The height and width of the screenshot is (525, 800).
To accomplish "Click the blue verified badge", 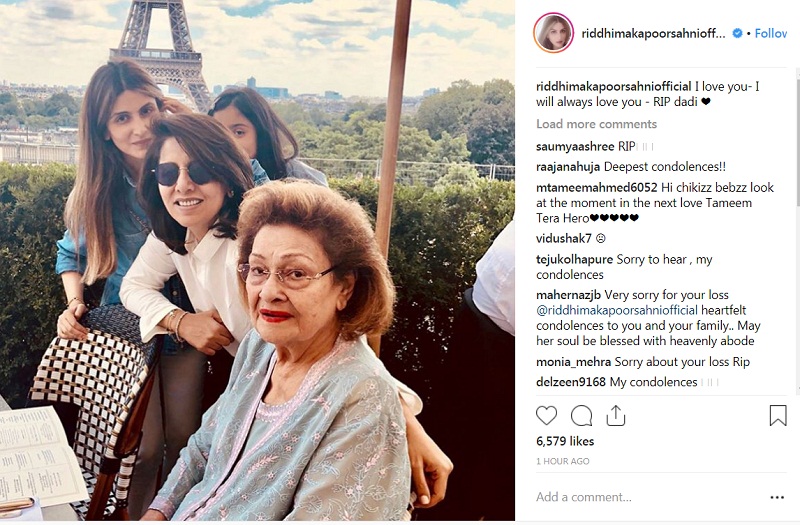I will (x=737, y=33).
